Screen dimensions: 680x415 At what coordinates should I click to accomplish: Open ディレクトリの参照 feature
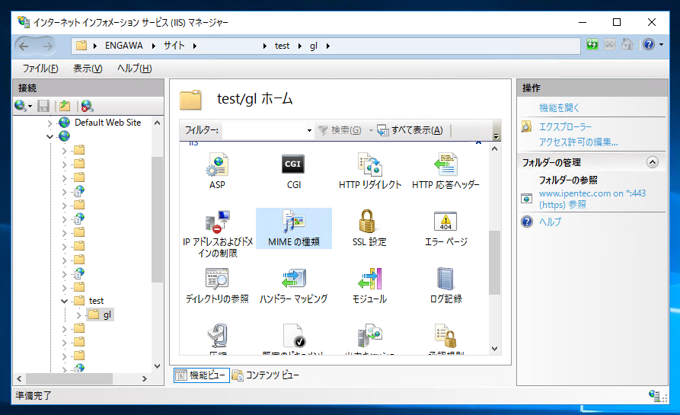217,285
